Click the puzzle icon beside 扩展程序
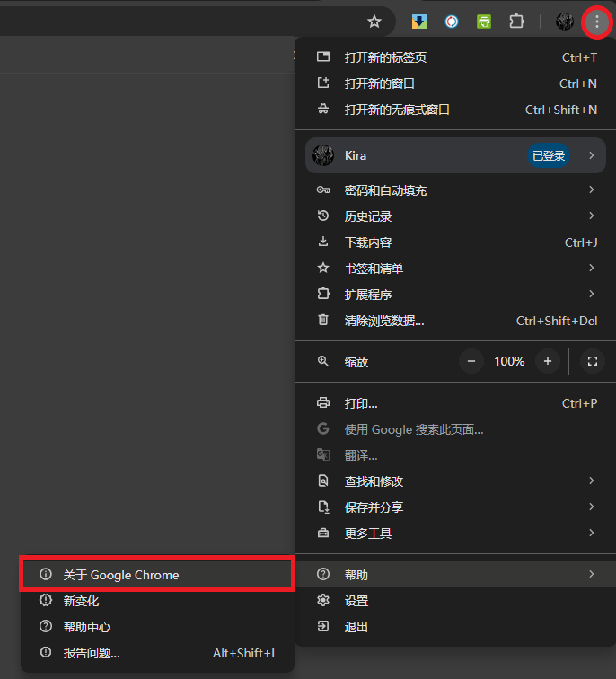 coord(323,294)
